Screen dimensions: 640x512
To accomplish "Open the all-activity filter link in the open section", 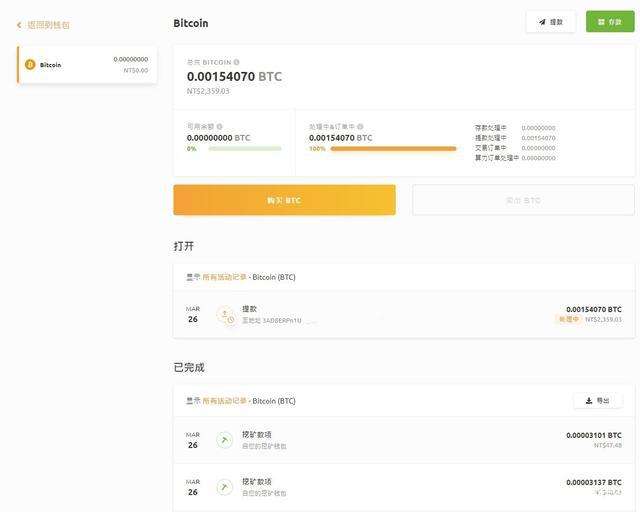I will [224, 277].
